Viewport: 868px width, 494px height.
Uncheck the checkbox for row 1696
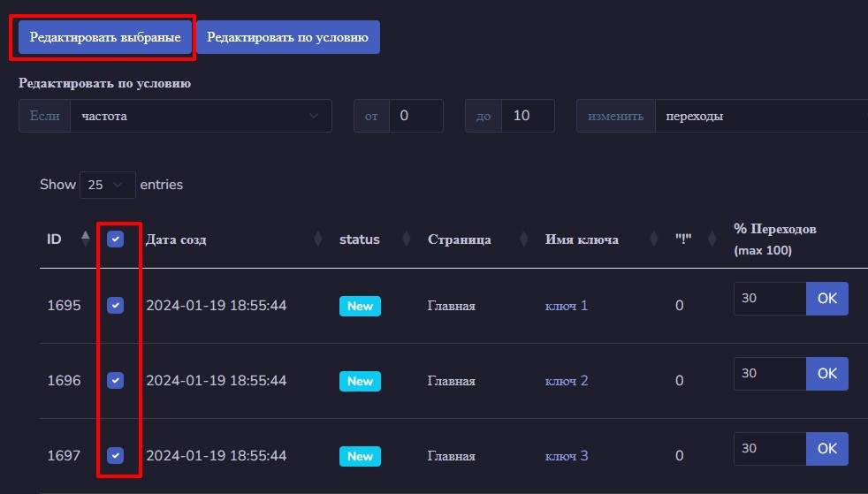[x=115, y=380]
